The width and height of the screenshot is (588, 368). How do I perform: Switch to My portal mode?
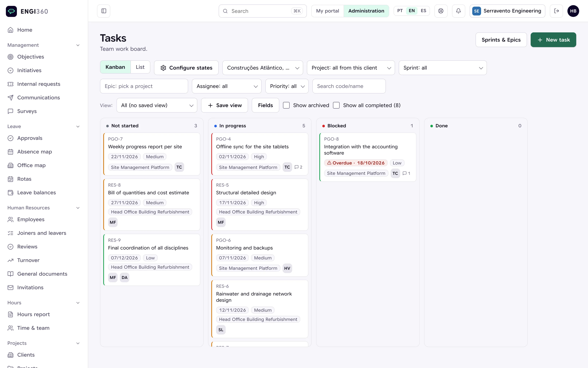pyautogui.click(x=327, y=11)
